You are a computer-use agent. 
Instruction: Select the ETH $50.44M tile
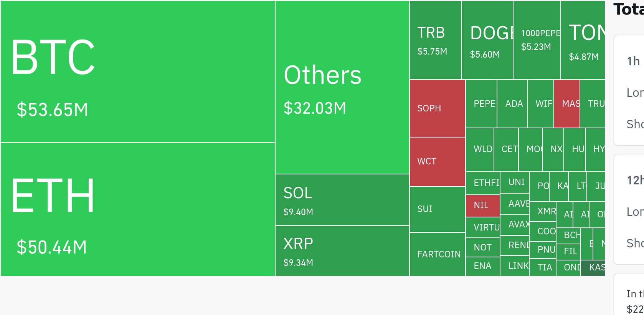[137, 209]
